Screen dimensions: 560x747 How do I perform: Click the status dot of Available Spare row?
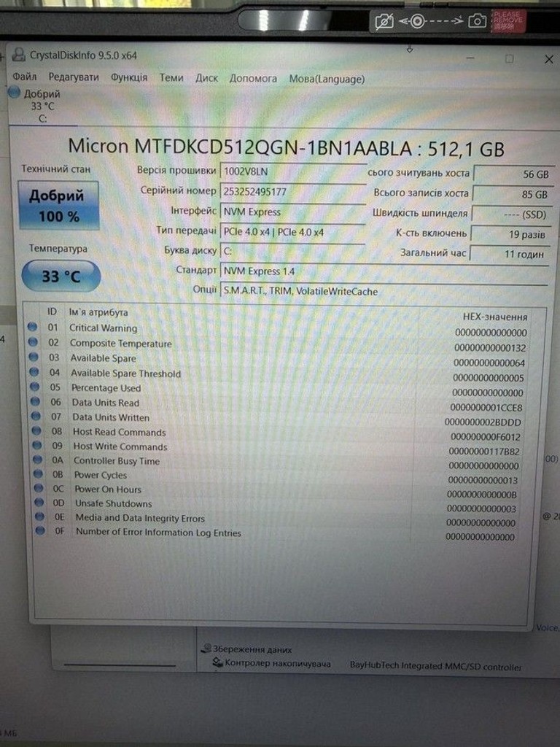(x=34, y=357)
